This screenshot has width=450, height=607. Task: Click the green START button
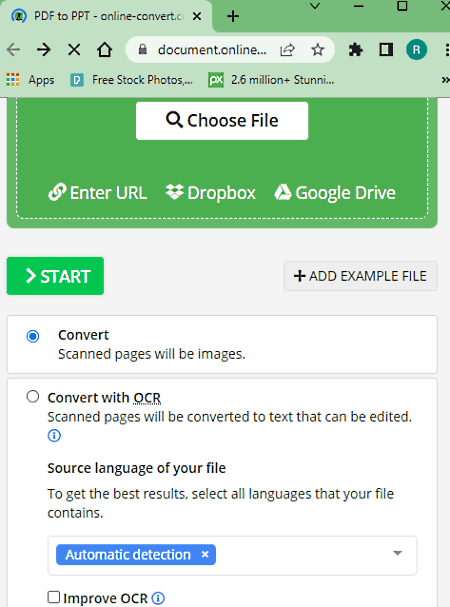(x=55, y=276)
